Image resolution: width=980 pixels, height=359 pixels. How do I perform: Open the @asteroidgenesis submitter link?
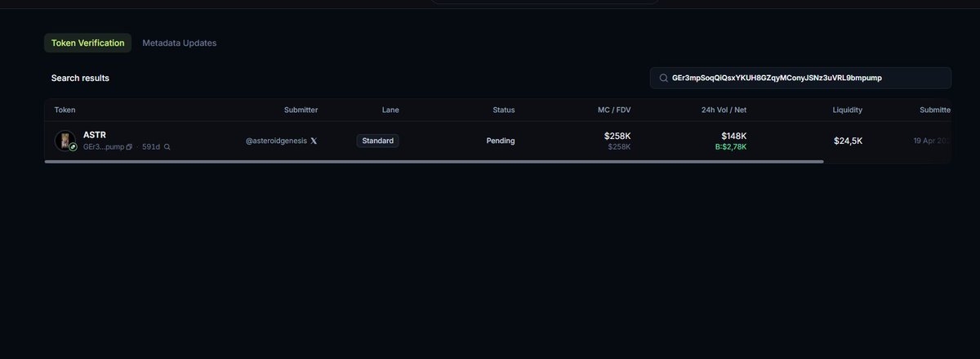click(276, 141)
